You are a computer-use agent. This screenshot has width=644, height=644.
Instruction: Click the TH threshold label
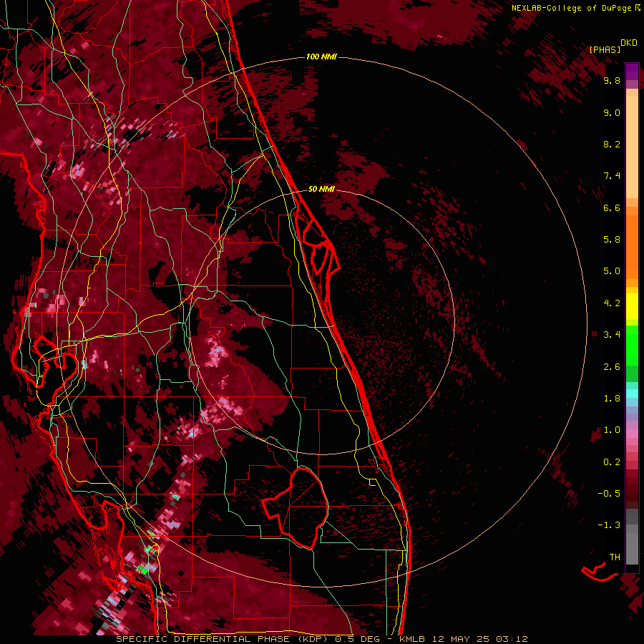click(615, 557)
